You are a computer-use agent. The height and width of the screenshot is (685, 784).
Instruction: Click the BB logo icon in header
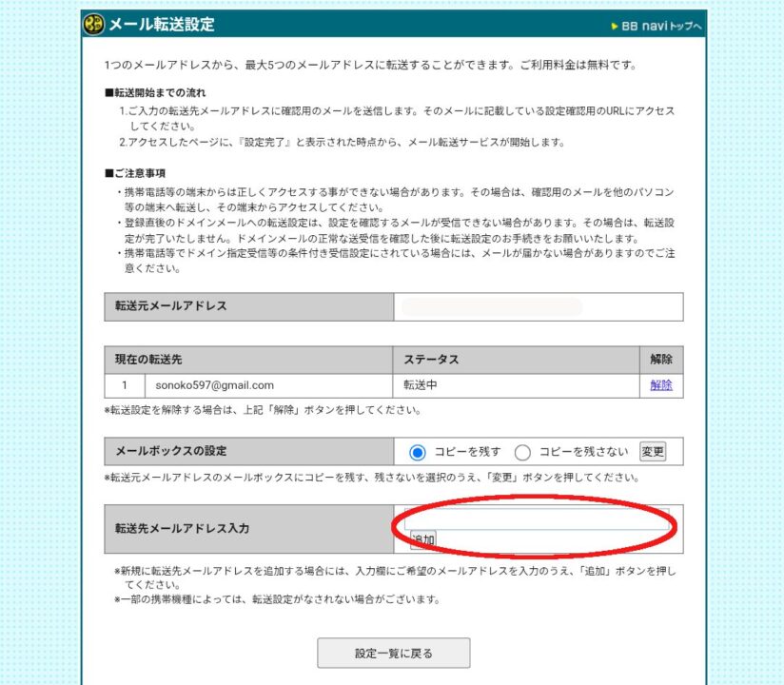pyautogui.click(x=93, y=24)
